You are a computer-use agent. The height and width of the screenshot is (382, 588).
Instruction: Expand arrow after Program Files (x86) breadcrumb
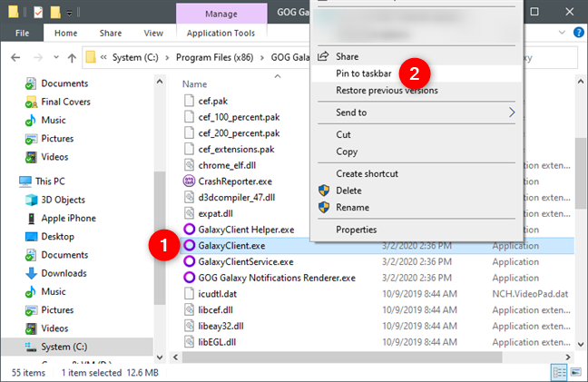click(x=262, y=57)
